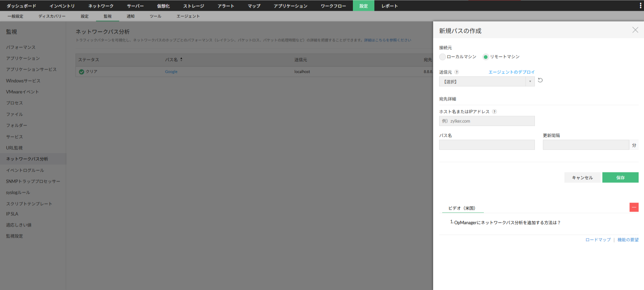This screenshot has height=290, width=644.
Task: Open help icon next to 送信元
Action: (457, 72)
